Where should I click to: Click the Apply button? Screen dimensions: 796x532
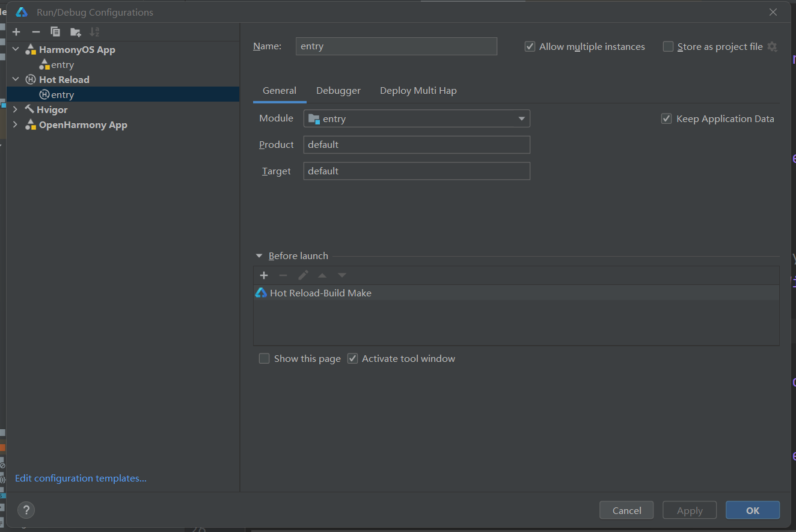pyautogui.click(x=690, y=510)
